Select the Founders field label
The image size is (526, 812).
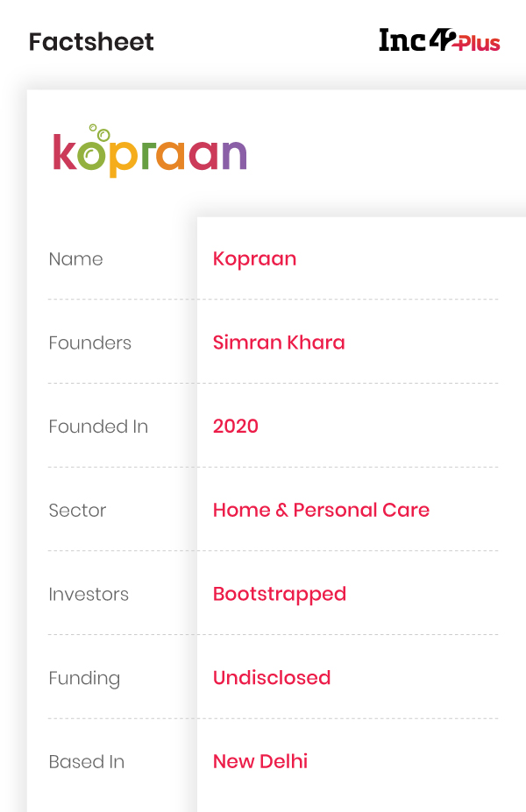89,342
